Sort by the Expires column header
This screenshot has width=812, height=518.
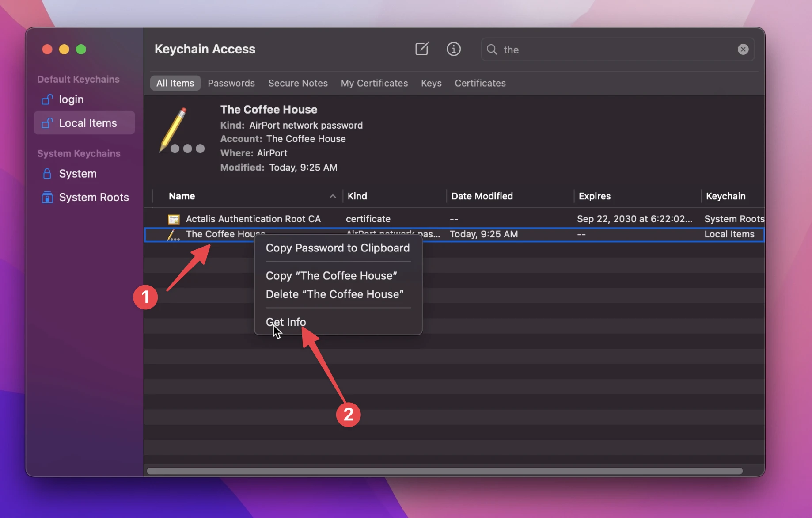594,196
